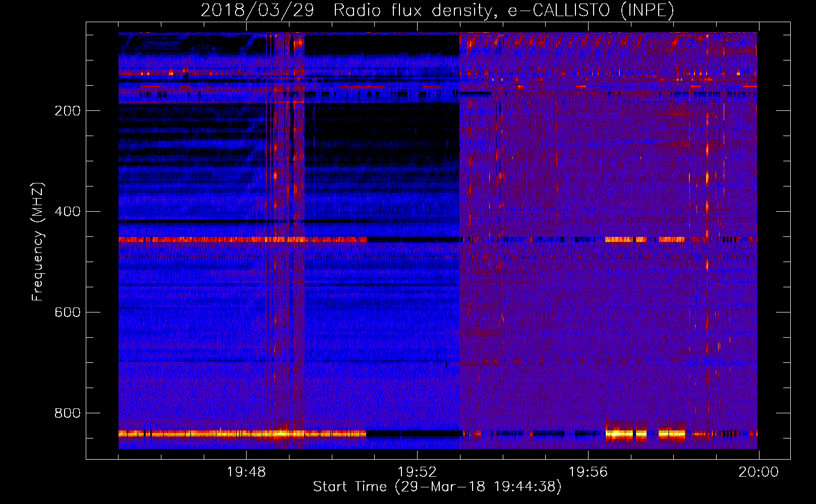Select the date text "2018/03/29" in title
This screenshot has height=504, width=816.
tap(258, 10)
